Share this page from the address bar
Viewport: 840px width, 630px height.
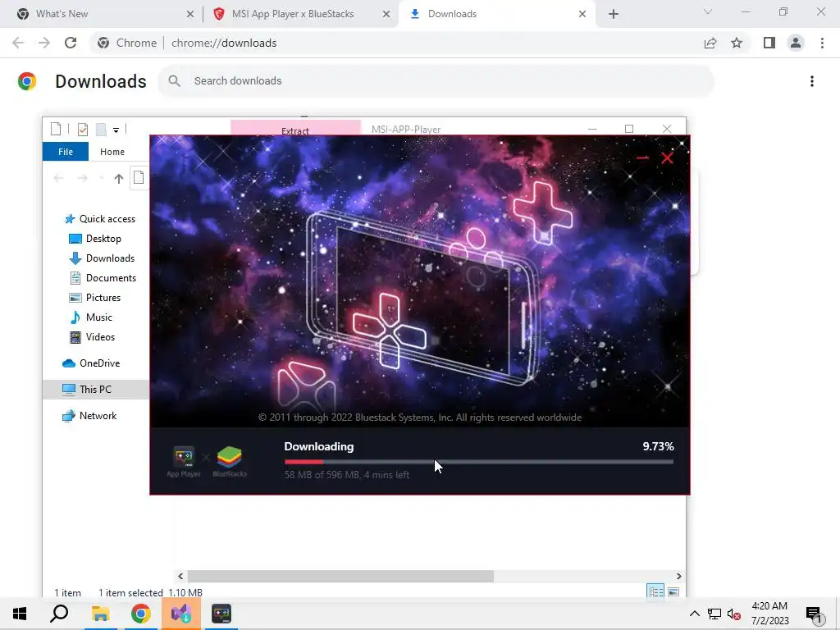pos(710,43)
